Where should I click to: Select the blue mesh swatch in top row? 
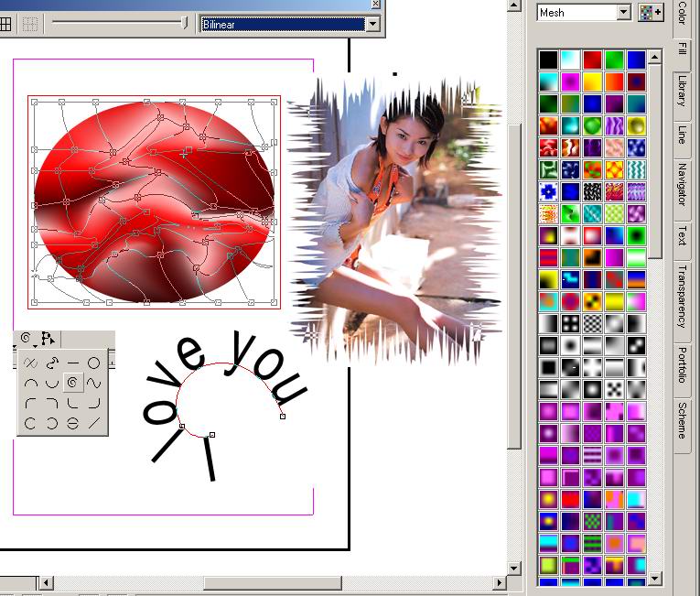[636, 60]
